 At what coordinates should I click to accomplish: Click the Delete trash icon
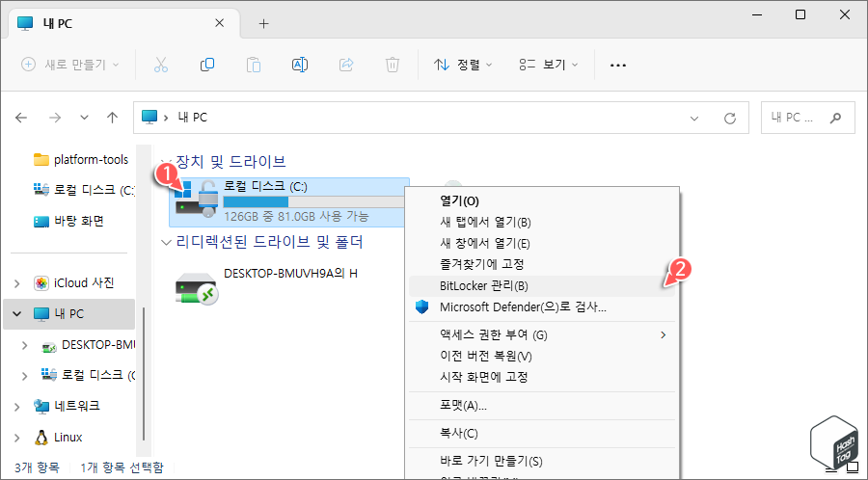coord(392,65)
